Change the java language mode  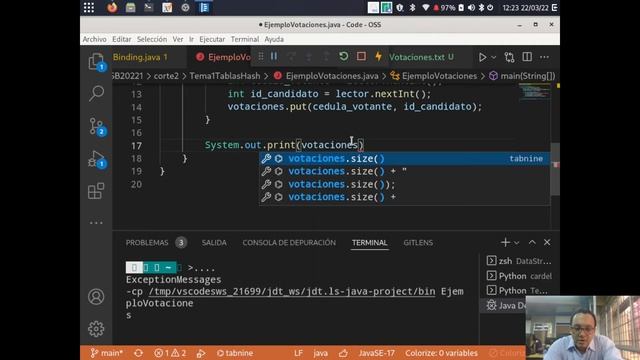coord(320,353)
